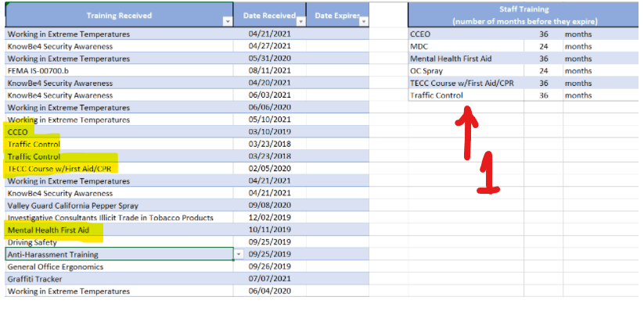Image resolution: width=644 pixels, height=311 pixels.
Task: Select Working in Extreme Temperatures dated 05/10/2021
Action: [119, 120]
